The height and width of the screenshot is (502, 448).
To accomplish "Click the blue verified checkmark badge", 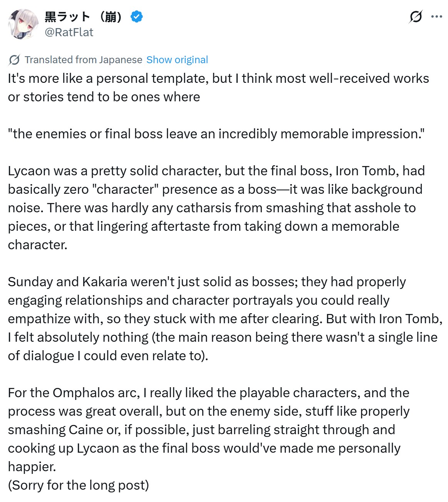I will click(x=137, y=17).
